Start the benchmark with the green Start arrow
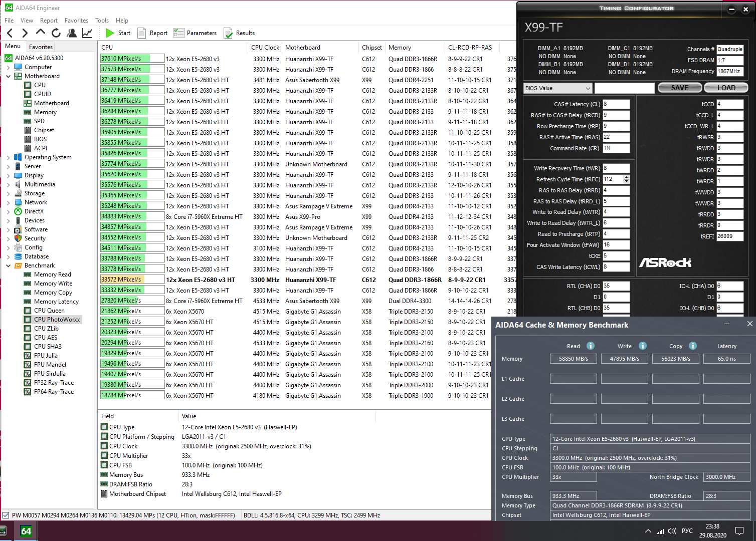The width and height of the screenshot is (756, 541). [118, 33]
